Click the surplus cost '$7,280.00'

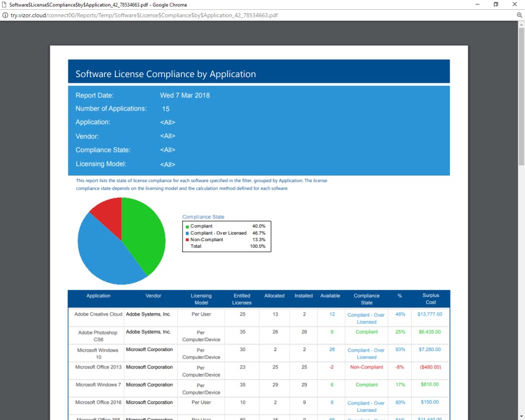[430, 349]
